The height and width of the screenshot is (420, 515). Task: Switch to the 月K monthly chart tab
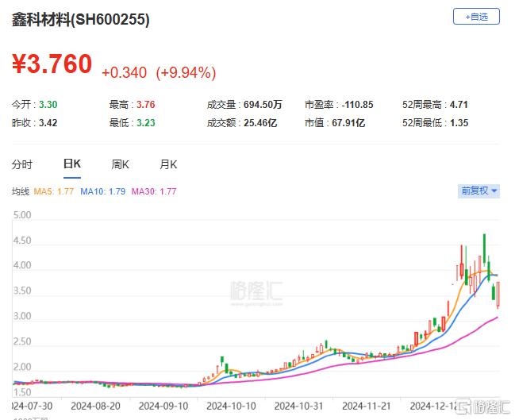tap(168, 164)
